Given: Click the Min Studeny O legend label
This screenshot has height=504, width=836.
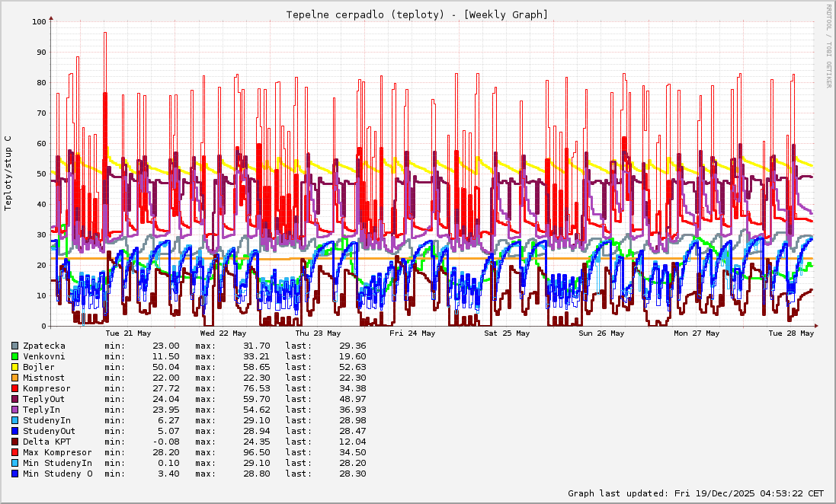Looking at the screenshot, I should pyautogui.click(x=57, y=474).
